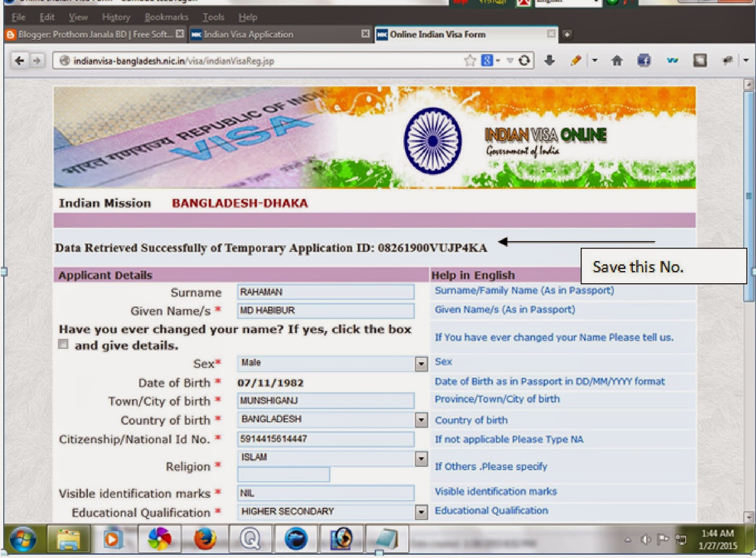
Task: Click the page scroll-up arrow
Action: [x=748, y=85]
